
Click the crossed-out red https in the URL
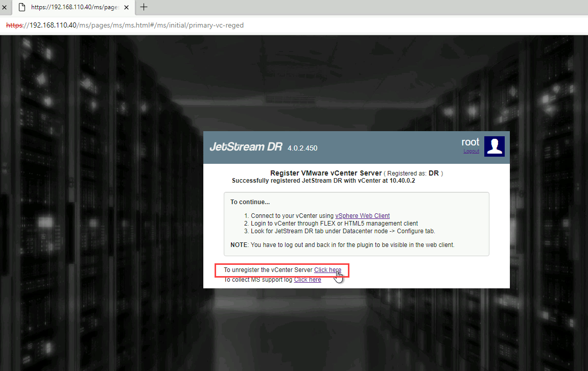pos(14,25)
